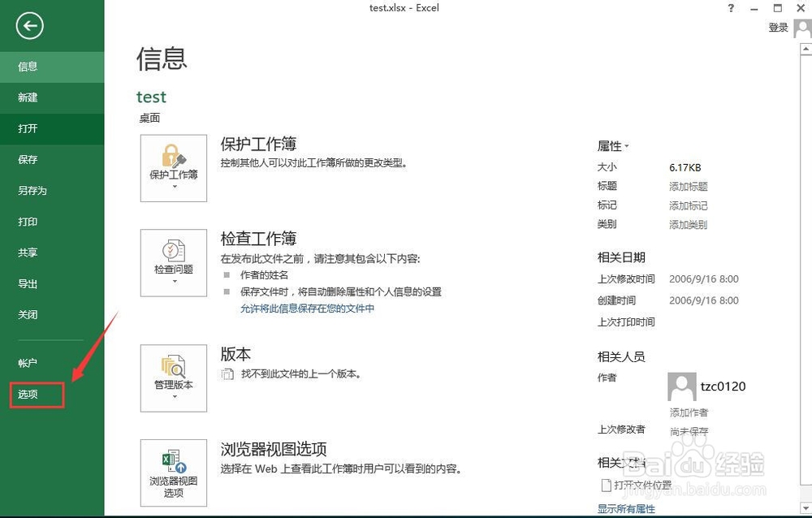The image size is (812, 518).
Task: Click the 登录 sign-in link
Action: [x=778, y=28]
